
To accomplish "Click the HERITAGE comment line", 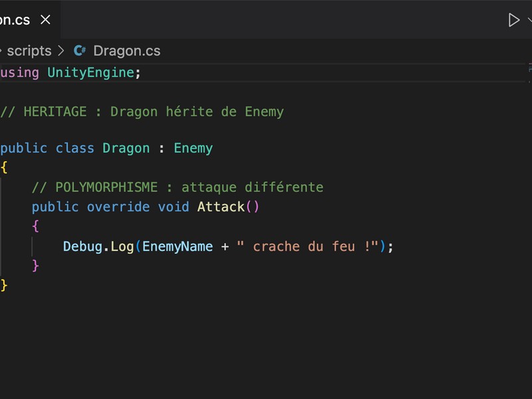I will coord(142,112).
